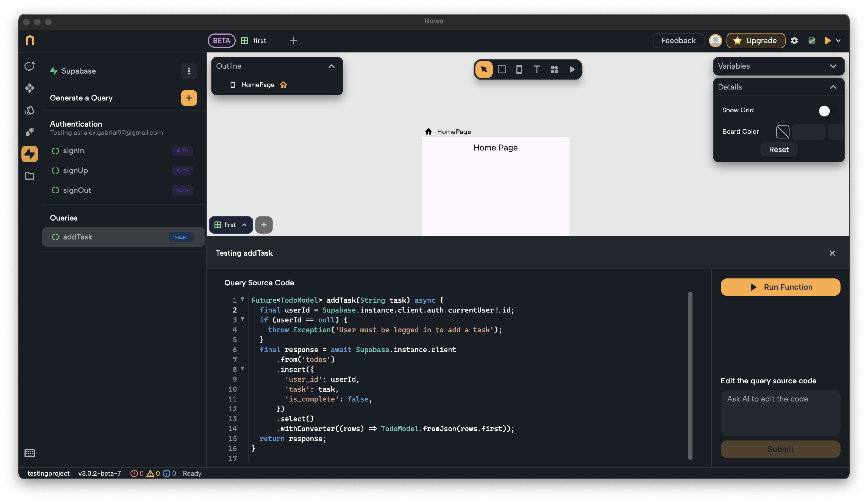Select the Text tool in canvas toolbar
868x502 pixels.
536,69
